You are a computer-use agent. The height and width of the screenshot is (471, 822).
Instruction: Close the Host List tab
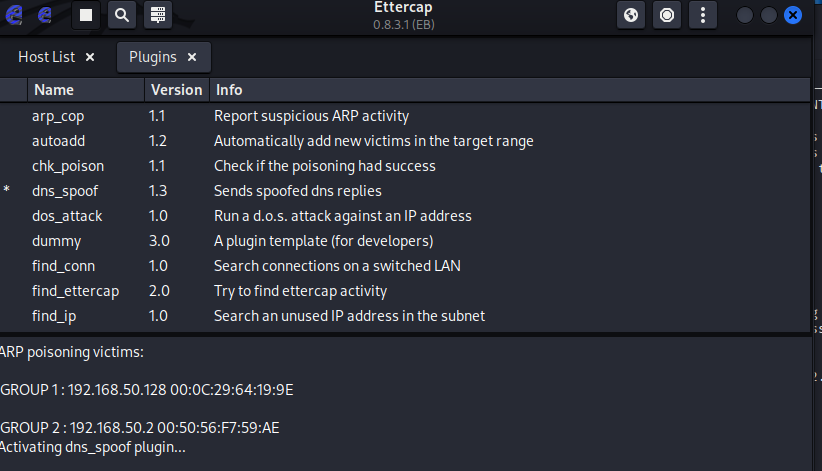tap(90, 57)
